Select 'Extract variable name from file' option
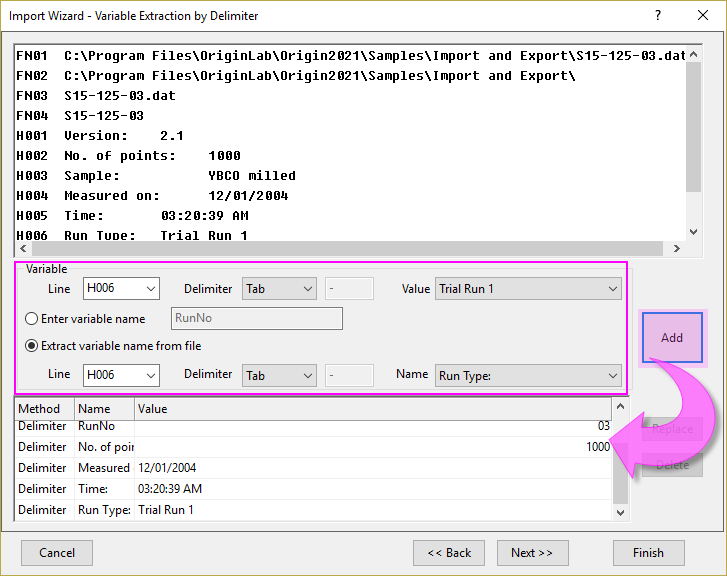This screenshot has height=576, width=727. [31, 346]
